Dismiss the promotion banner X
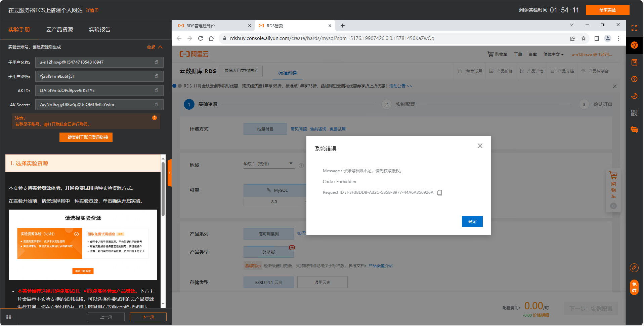The image size is (644, 326). click(x=615, y=86)
